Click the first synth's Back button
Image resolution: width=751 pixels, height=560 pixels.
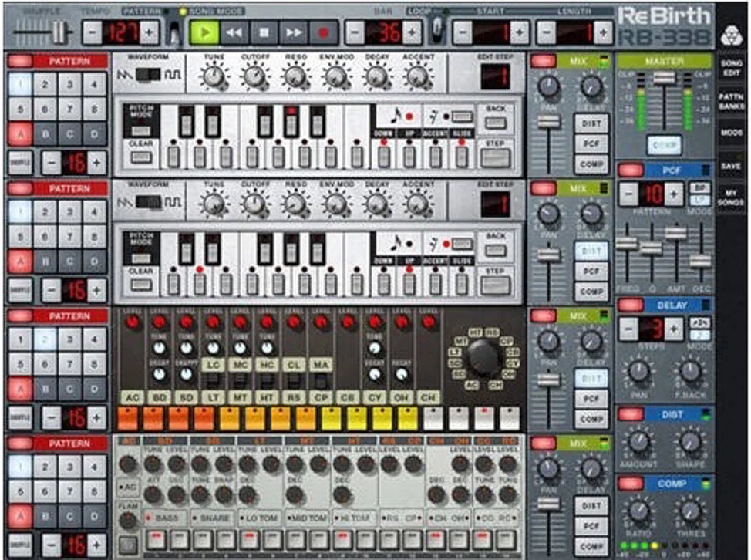click(x=495, y=123)
